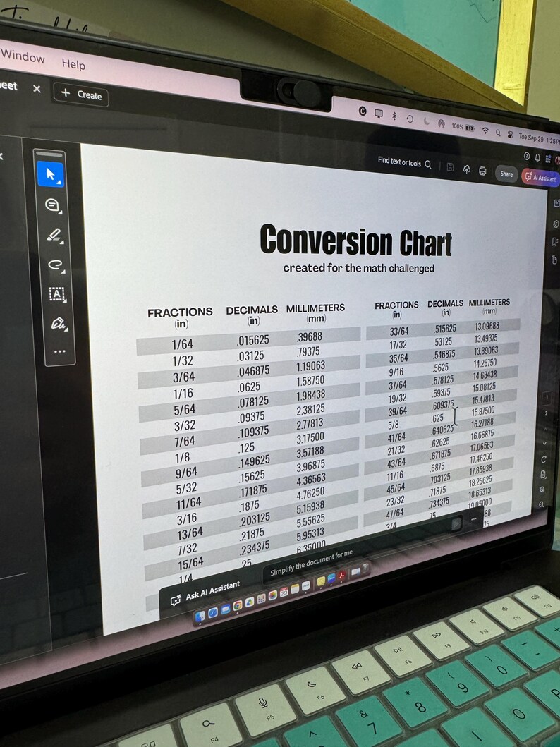Click the Save document icon
This screenshot has width=560, height=747.
pos(450,167)
